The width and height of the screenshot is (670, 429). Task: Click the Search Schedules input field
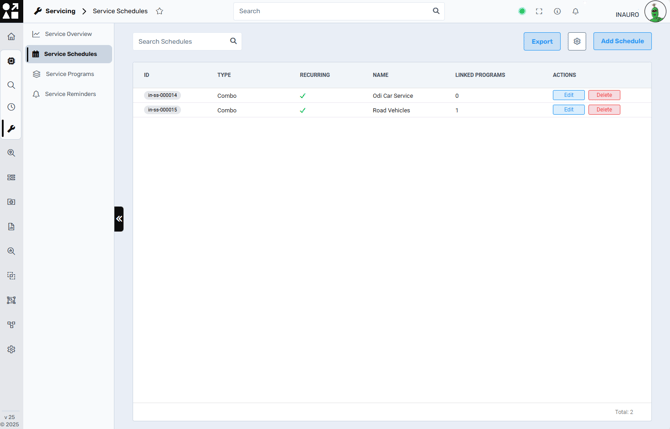coord(182,42)
